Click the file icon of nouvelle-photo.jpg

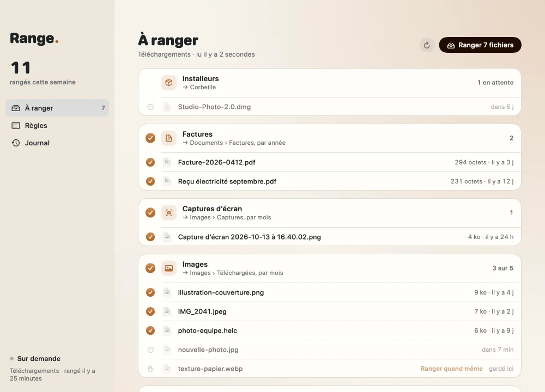[167, 350]
